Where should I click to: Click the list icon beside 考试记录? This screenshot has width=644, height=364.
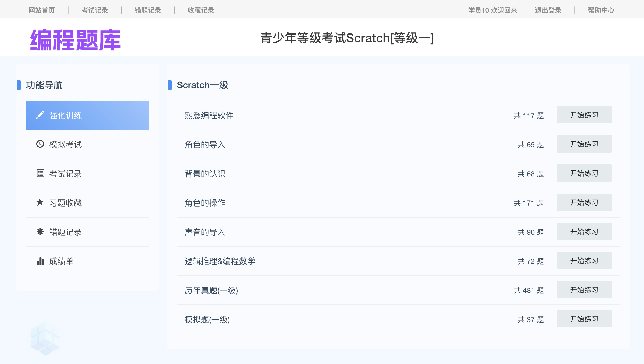click(40, 173)
